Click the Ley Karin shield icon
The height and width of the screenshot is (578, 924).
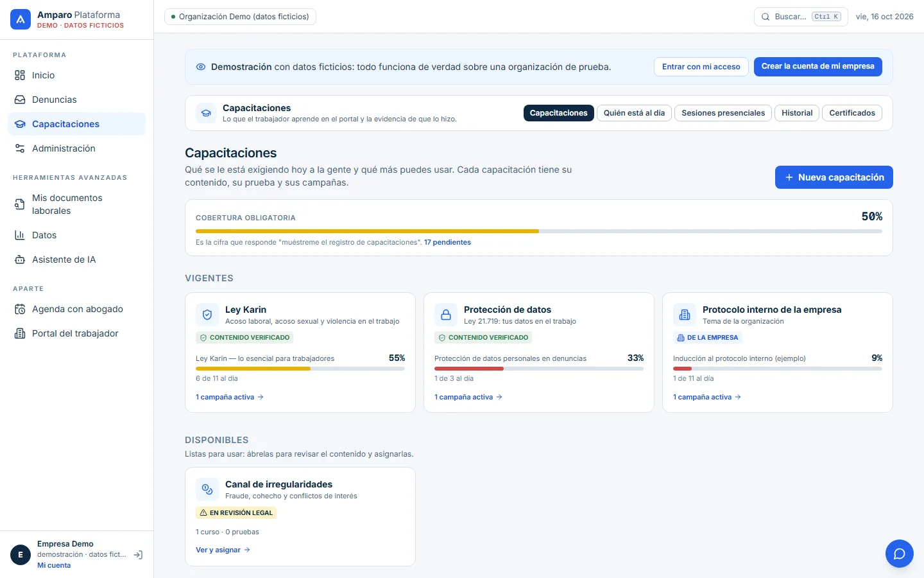[207, 315]
